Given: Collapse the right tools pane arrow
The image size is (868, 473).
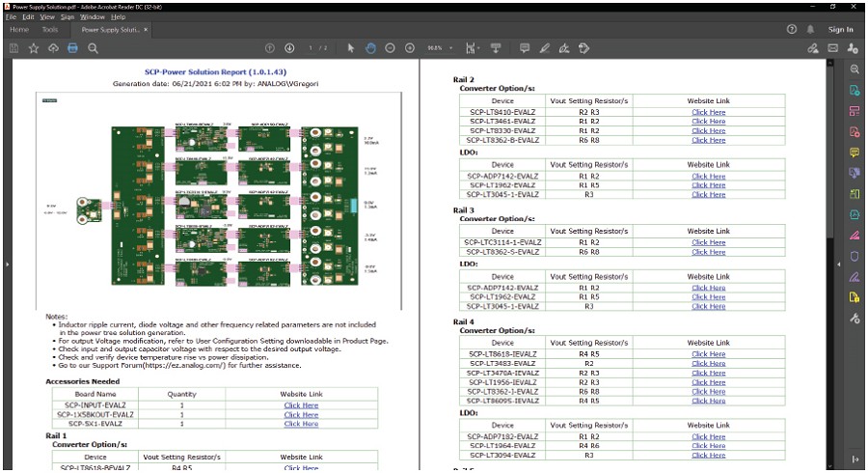Looking at the screenshot, I should [839, 264].
